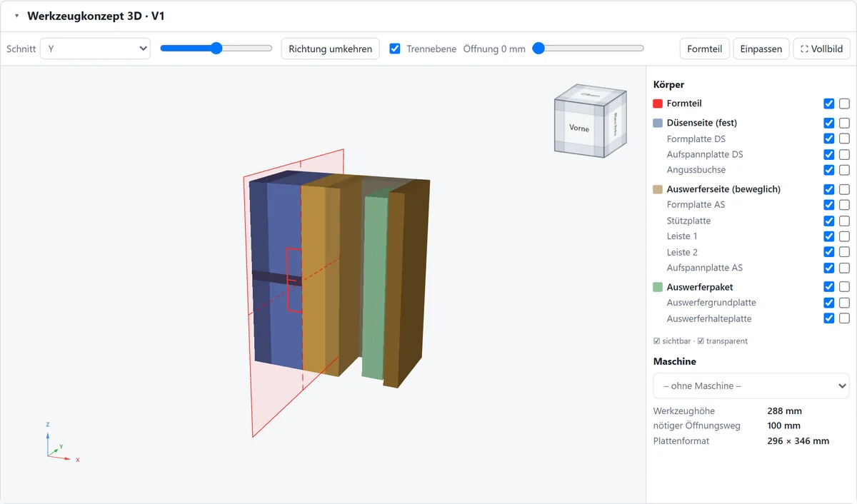This screenshot has height=504, width=857.
Task: Open the Maschine selection dropdown
Action: [x=751, y=385]
